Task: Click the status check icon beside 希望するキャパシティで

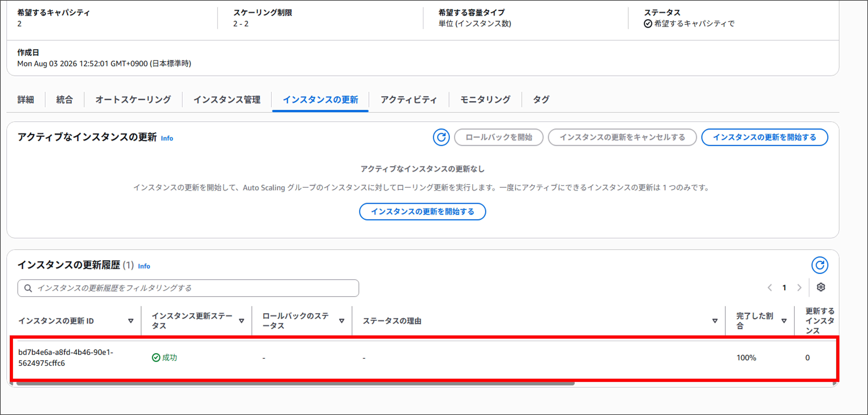Action: [648, 24]
